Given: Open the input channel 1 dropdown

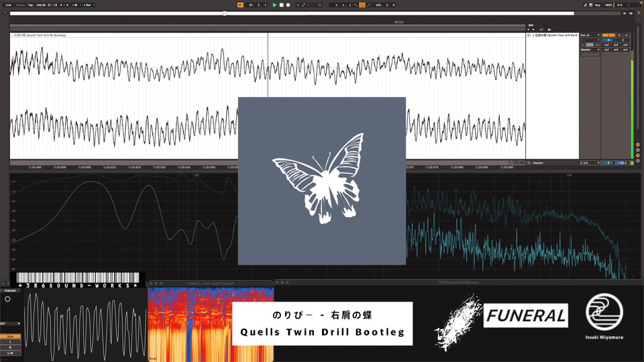Looking at the screenshot, I should pos(590,40).
